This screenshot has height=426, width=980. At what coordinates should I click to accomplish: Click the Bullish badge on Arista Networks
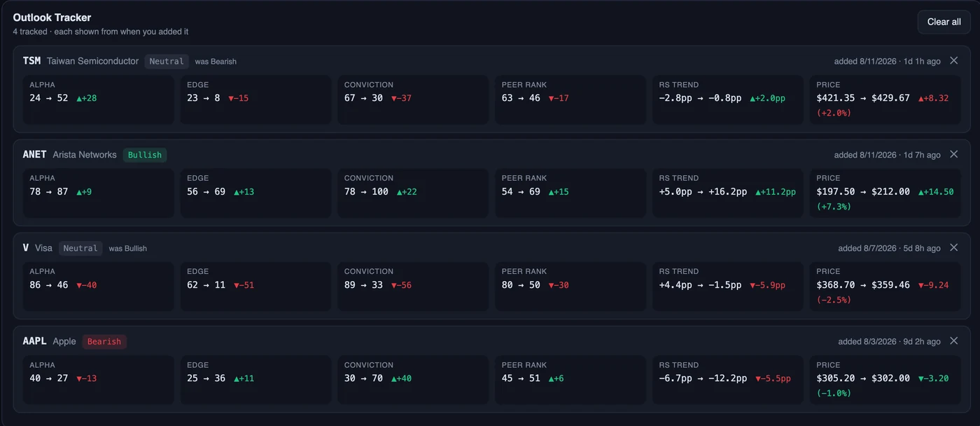click(145, 155)
